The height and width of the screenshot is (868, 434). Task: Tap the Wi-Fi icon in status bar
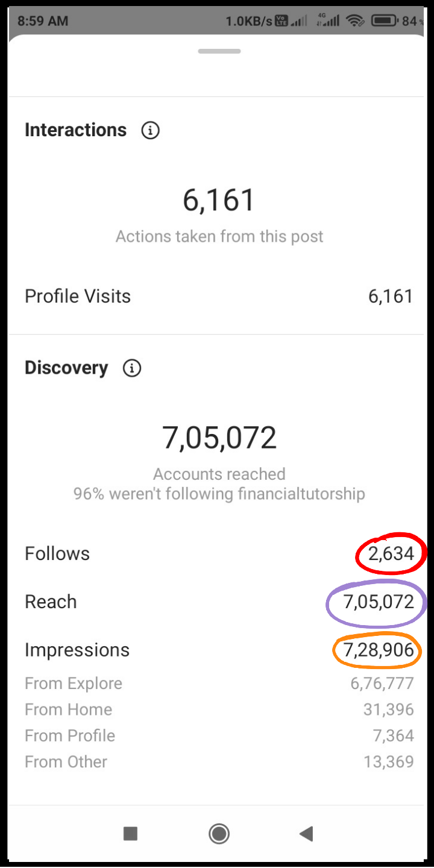(x=356, y=21)
